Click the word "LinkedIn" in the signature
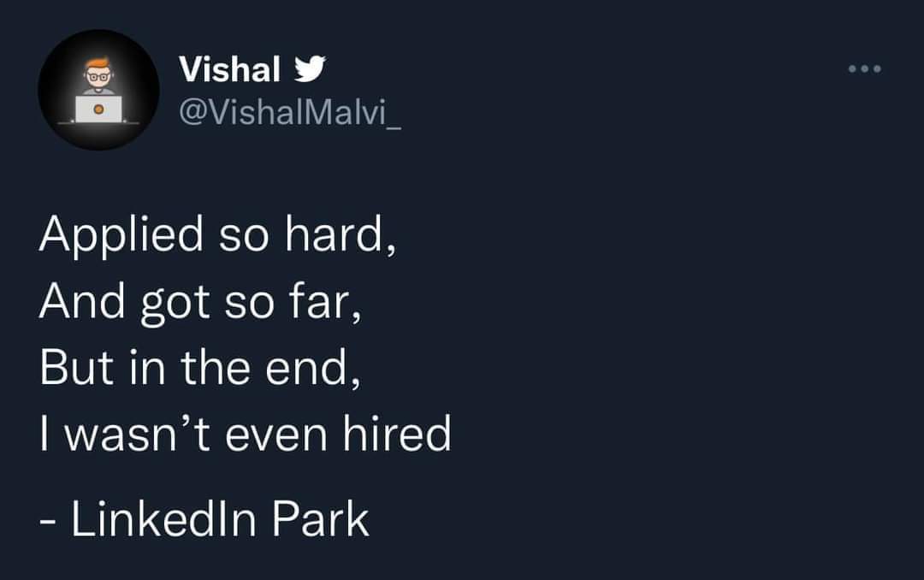This screenshot has height=580, width=924. [x=163, y=519]
